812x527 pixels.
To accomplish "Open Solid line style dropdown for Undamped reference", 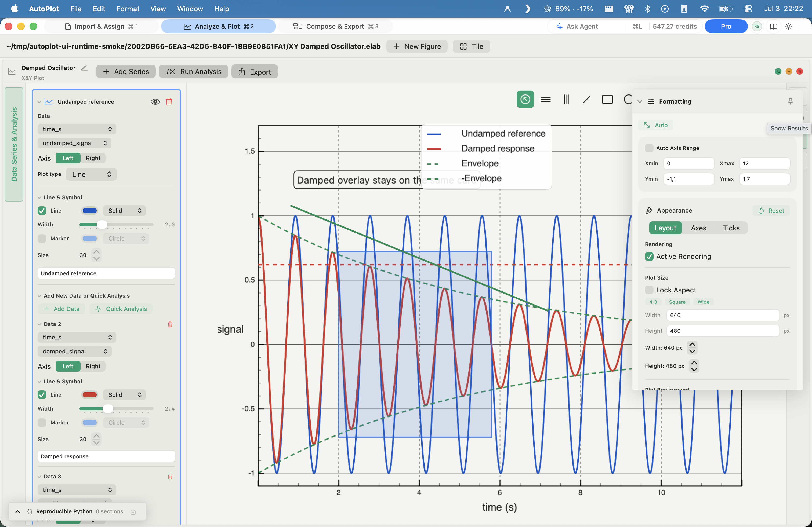I will pos(124,210).
